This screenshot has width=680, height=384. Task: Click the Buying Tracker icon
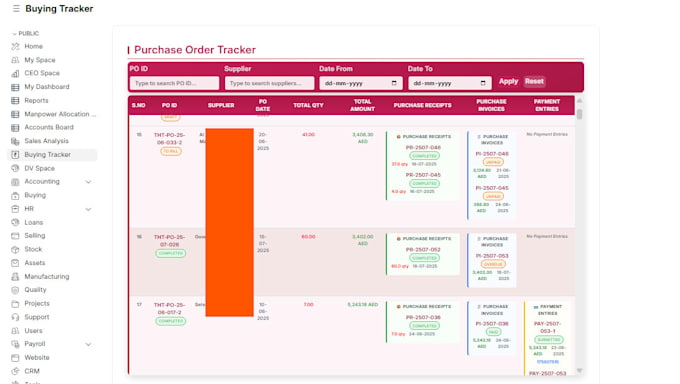15,154
